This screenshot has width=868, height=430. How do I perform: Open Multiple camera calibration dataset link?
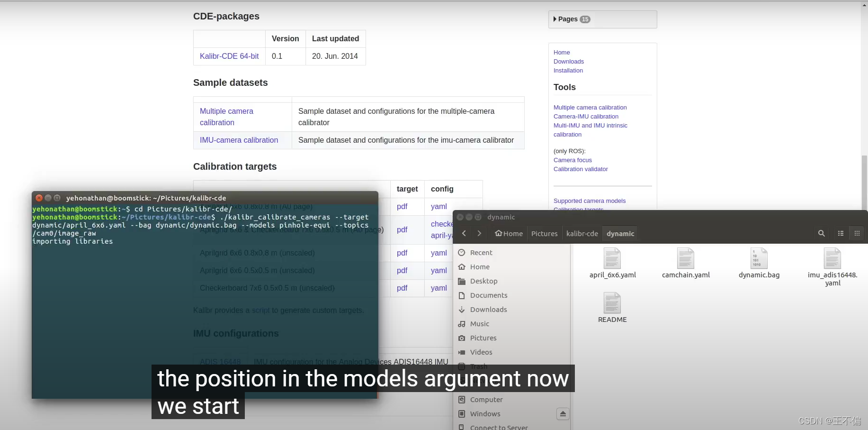point(226,117)
